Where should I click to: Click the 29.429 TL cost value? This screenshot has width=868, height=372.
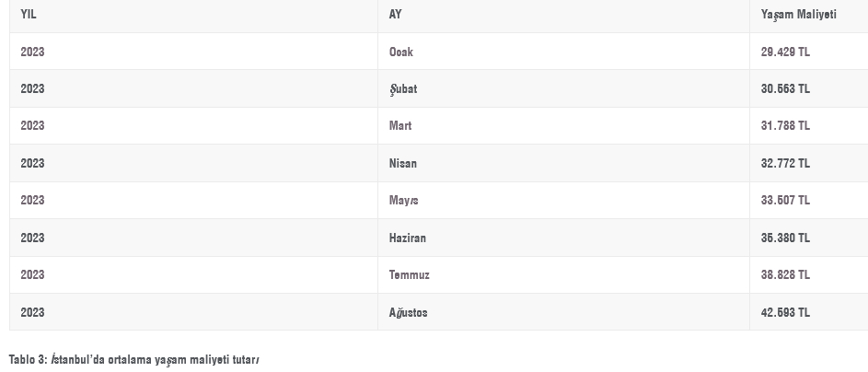tap(785, 52)
